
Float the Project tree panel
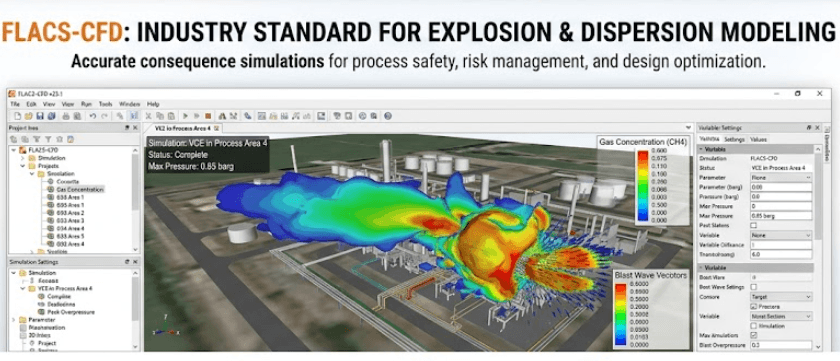pos(127,128)
